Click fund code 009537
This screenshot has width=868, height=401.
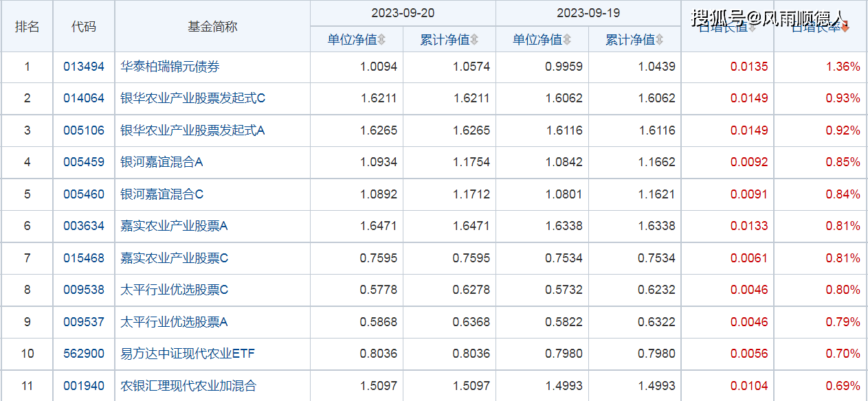pos(84,322)
